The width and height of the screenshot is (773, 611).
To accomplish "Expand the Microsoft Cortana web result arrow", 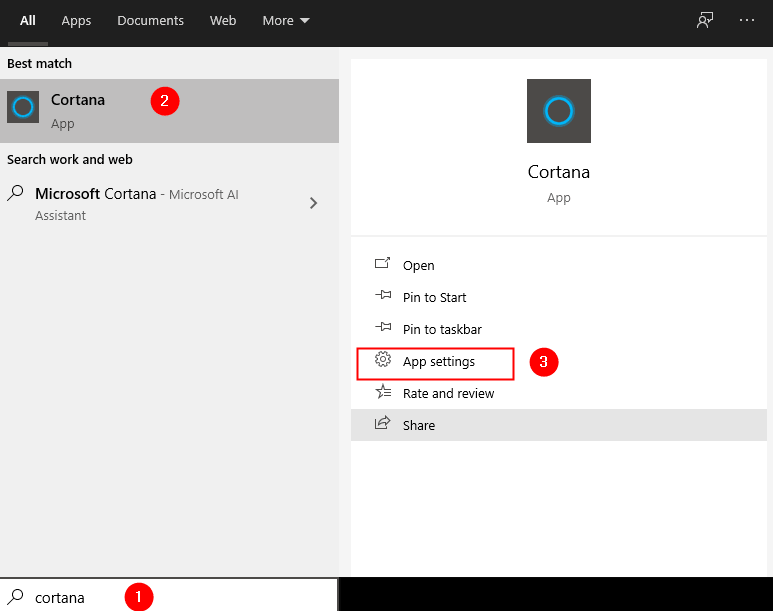I will 313,203.
